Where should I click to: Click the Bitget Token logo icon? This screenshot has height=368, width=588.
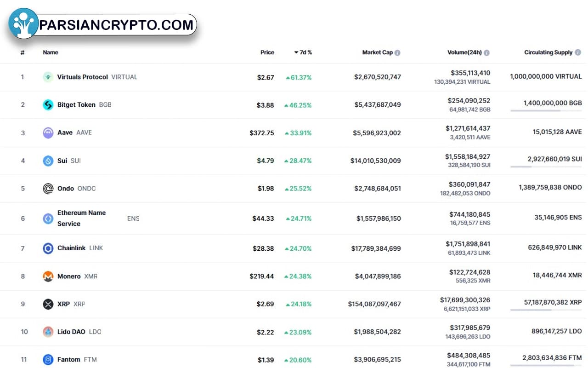pos(48,105)
